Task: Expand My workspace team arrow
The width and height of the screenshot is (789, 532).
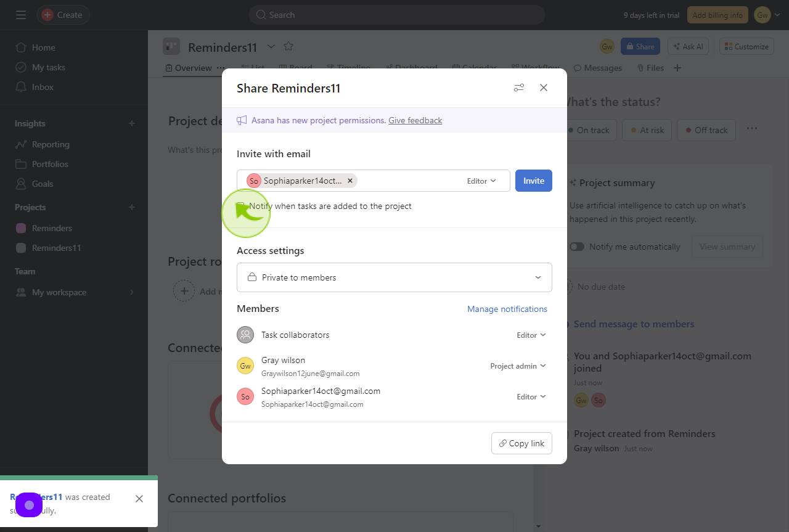Action: tap(131, 292)
